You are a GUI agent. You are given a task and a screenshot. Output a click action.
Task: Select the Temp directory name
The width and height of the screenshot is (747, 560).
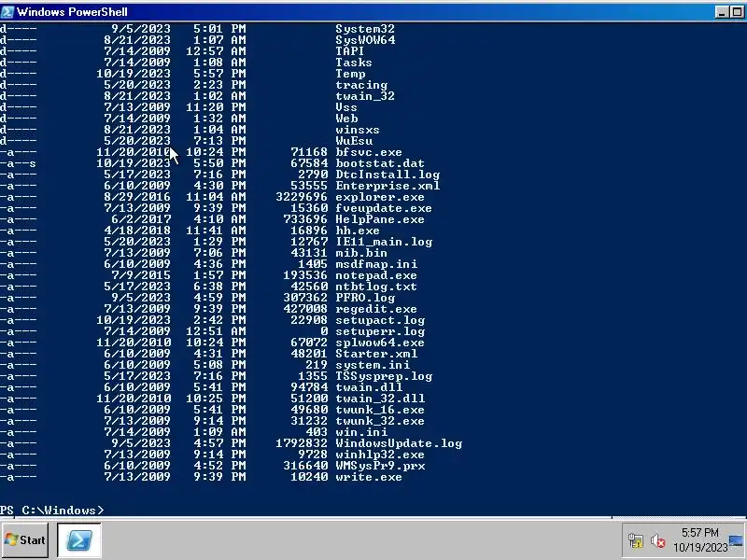350,74
